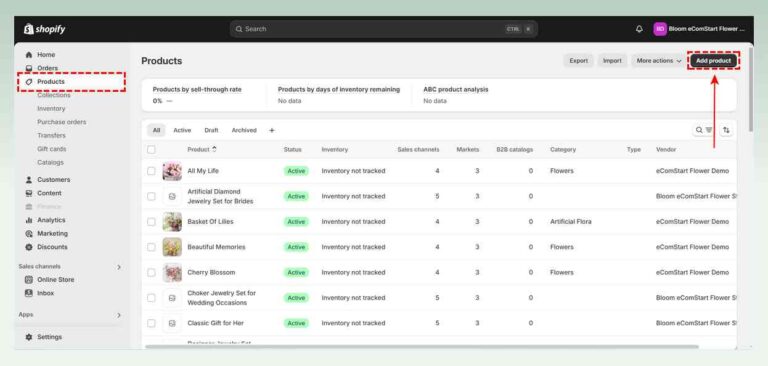Expand the Sales channels chevron
Screen dimensions: 768x366
click(119, 267)
